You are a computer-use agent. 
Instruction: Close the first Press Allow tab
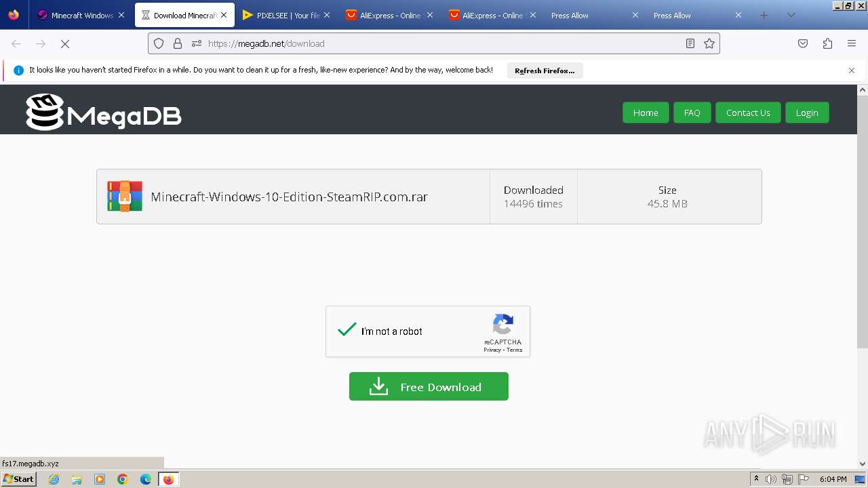click(635, 15)
